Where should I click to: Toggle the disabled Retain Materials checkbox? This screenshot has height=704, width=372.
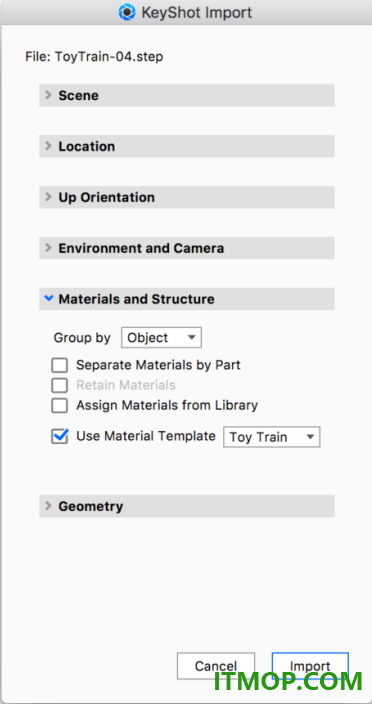tap(59, 385)
